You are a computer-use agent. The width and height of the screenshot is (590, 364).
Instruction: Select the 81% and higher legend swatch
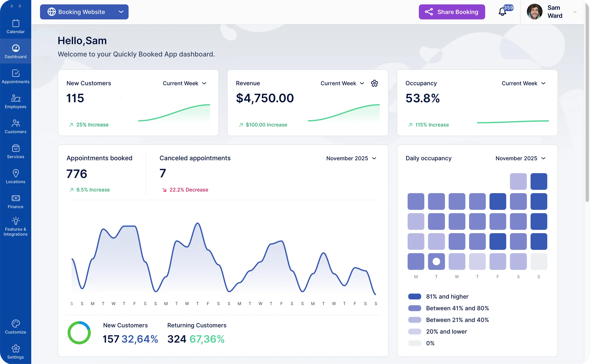pyautogui.click(x=415, y=296)
